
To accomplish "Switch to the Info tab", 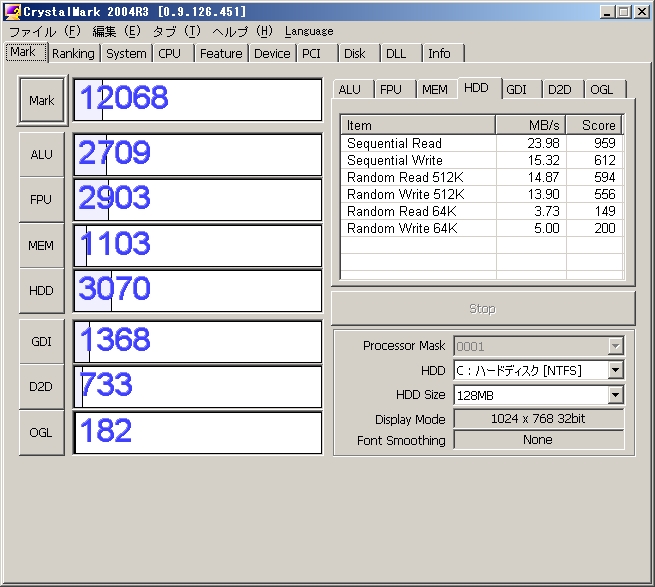I will pos(443,53).
